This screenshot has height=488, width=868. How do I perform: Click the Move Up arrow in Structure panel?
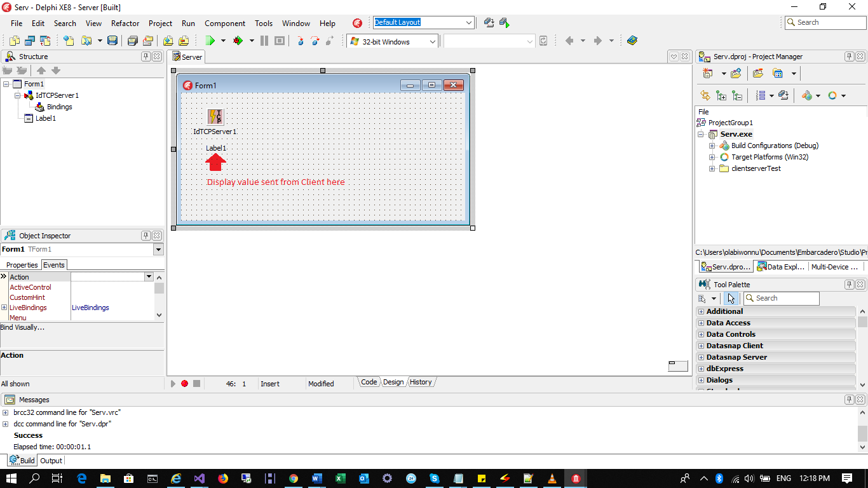coord(41,71)
